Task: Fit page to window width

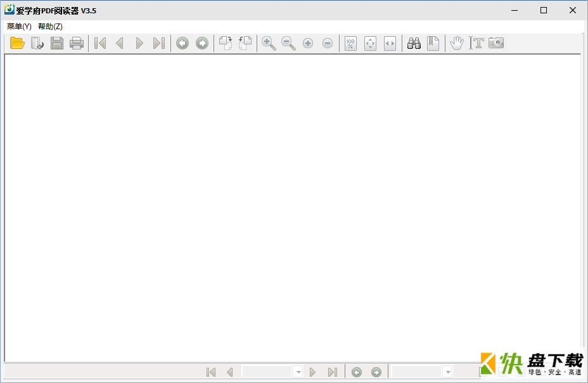Action: [390, 43]
